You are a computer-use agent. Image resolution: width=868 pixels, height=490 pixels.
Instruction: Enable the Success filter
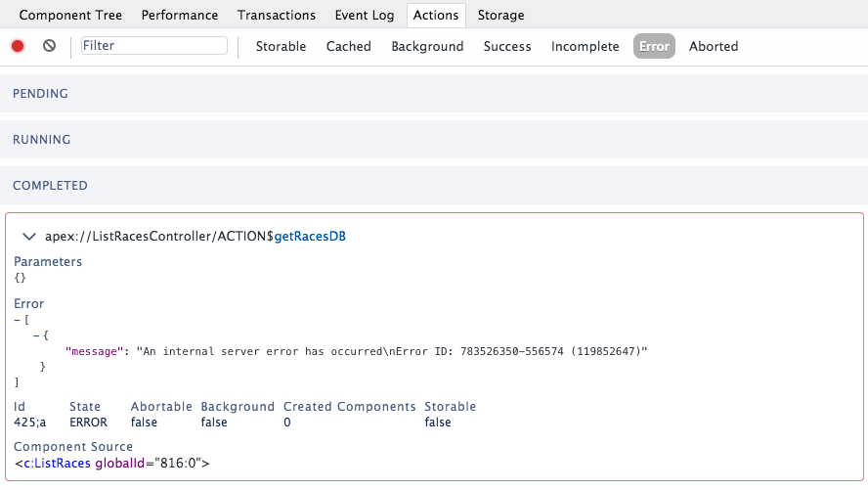click(507, 47)
